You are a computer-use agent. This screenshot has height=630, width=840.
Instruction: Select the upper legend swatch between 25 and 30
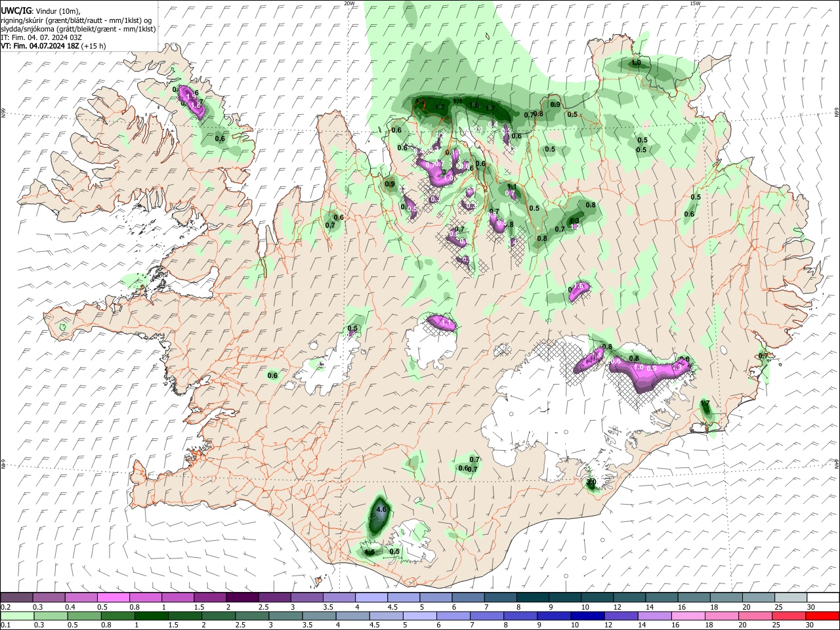pos(791,597)
